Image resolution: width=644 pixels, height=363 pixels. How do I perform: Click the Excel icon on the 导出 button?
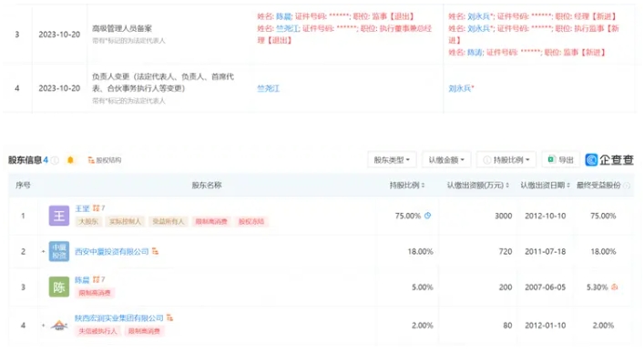(x=551, y=159)
